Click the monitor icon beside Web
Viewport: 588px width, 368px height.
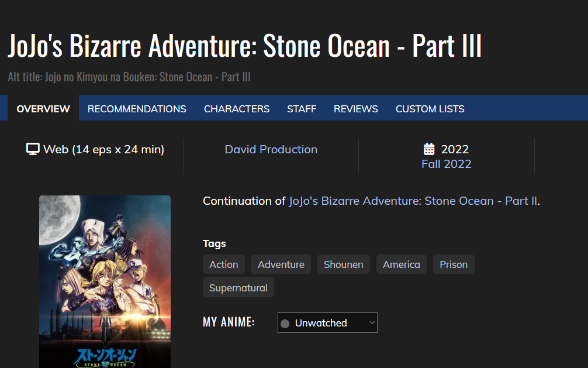pos(33,149)
